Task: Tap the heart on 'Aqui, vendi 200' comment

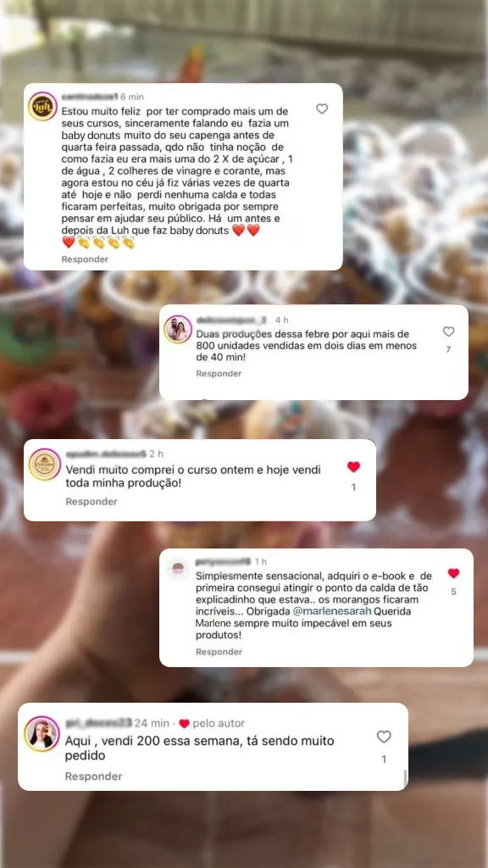Action: [384, 737]
